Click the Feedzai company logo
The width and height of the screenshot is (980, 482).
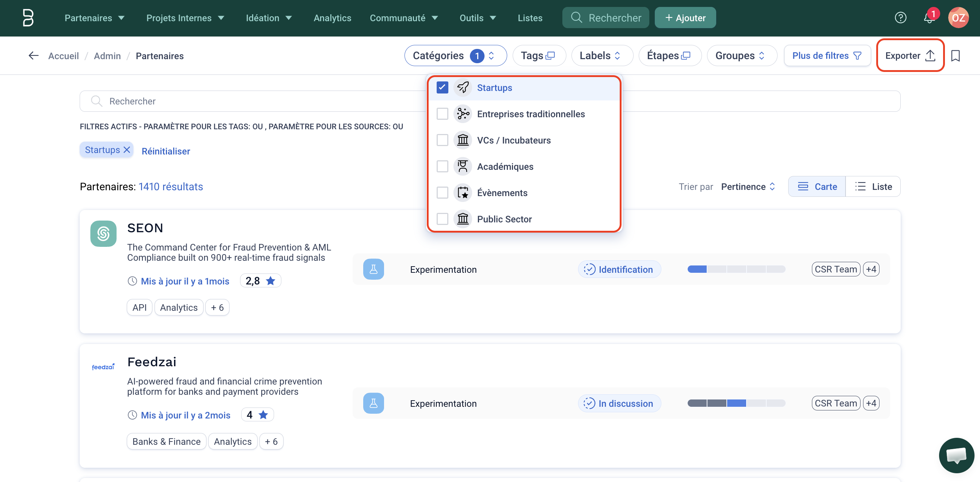tap(103, 367)
